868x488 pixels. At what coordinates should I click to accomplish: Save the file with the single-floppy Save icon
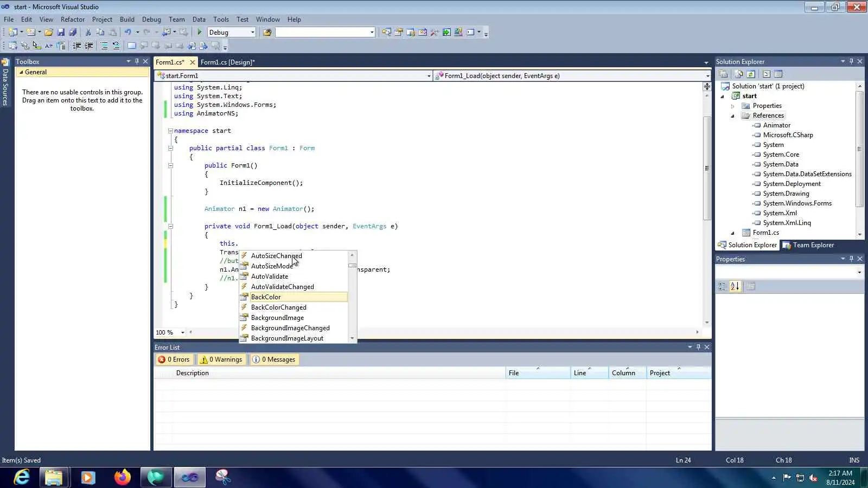[x=61, y=33]
